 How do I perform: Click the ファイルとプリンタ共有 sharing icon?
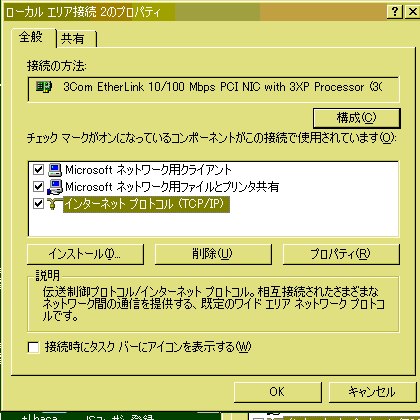(x=55, y=187)
